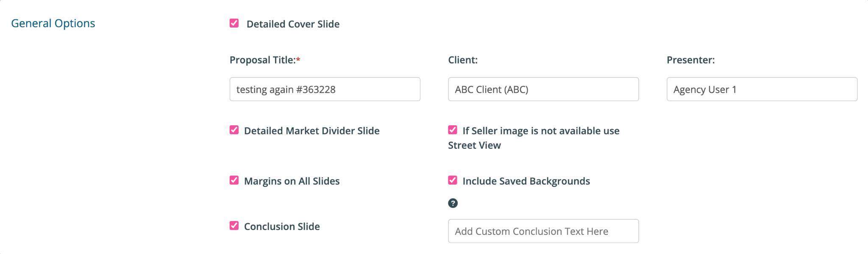
Task: Click the Client label text
Action: coord(463,60)
